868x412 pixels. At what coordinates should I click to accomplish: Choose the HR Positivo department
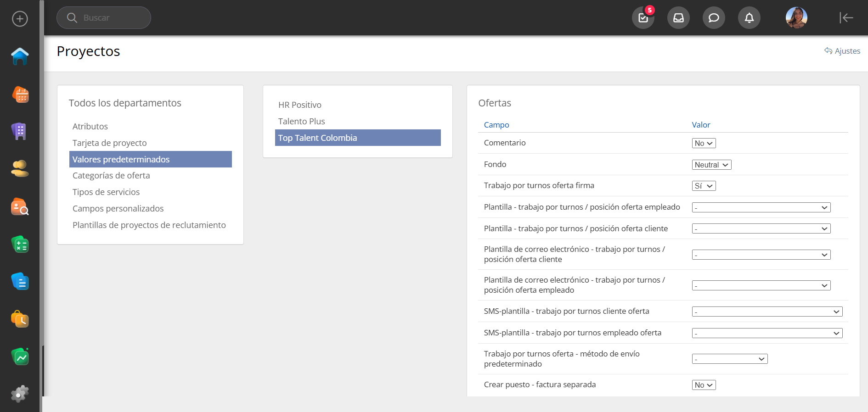coord(300,105)
